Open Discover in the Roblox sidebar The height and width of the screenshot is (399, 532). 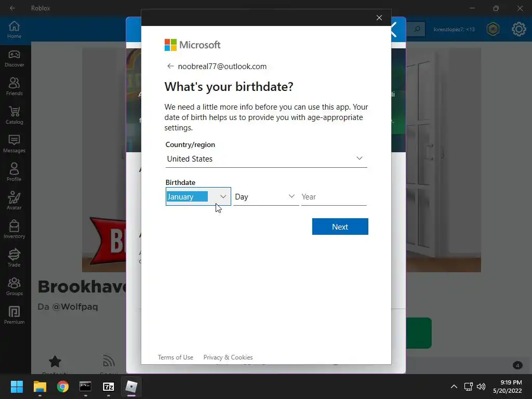click(14, 58)
